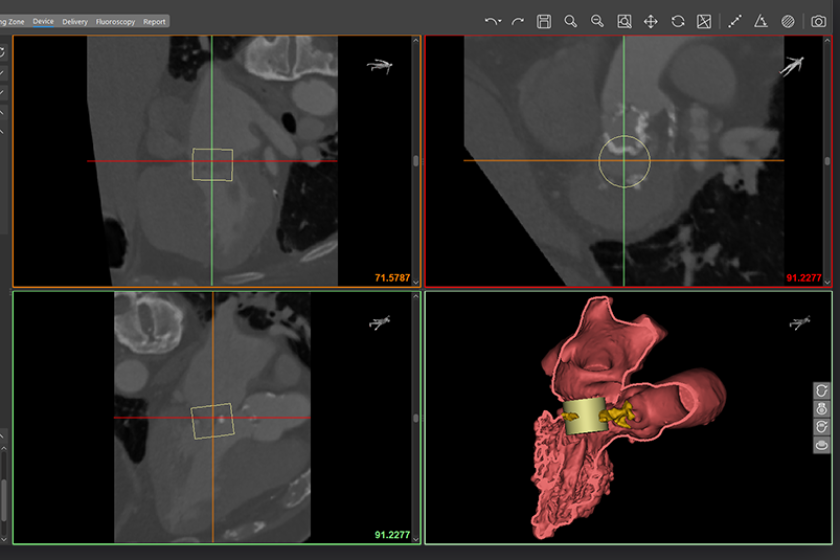Select the distance measurement line tool
This screenshot has width=840, height=560.
pos(734,21)
